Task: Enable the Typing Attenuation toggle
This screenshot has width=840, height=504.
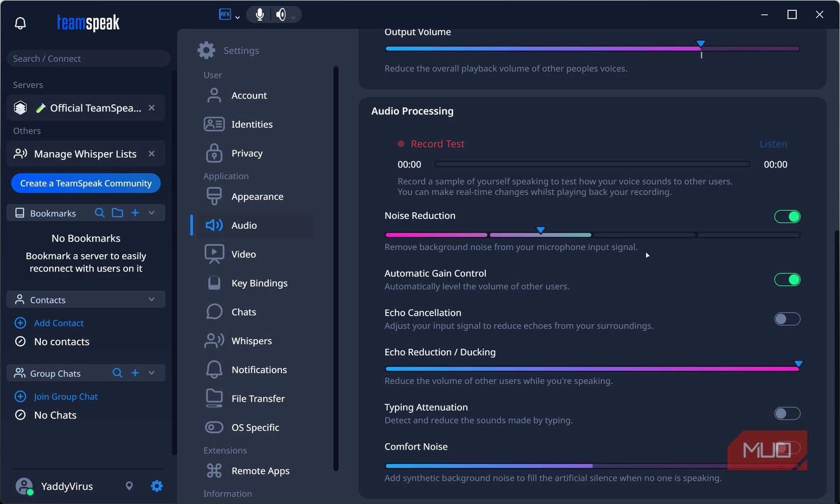Action: pyautogui.click(x=787, y=413)
